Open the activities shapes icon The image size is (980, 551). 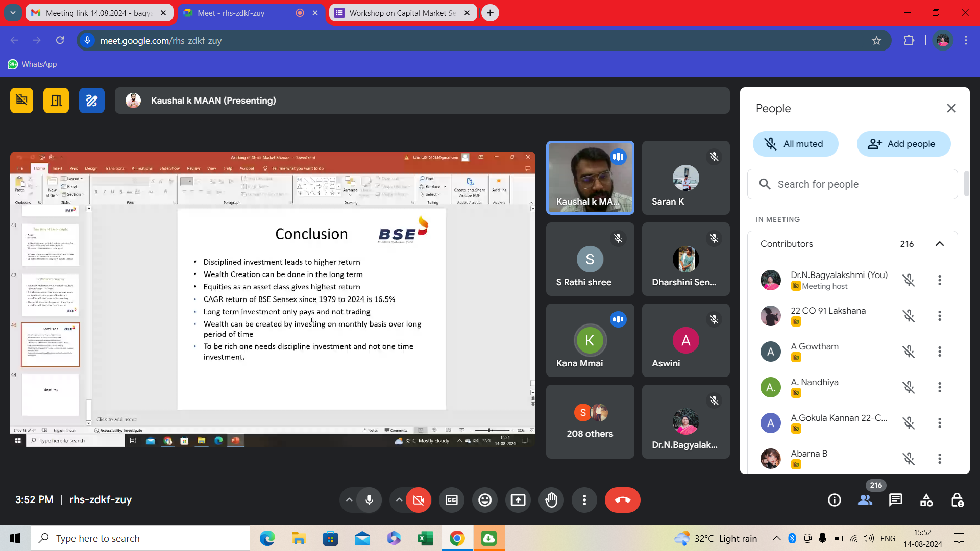[926, 500]
